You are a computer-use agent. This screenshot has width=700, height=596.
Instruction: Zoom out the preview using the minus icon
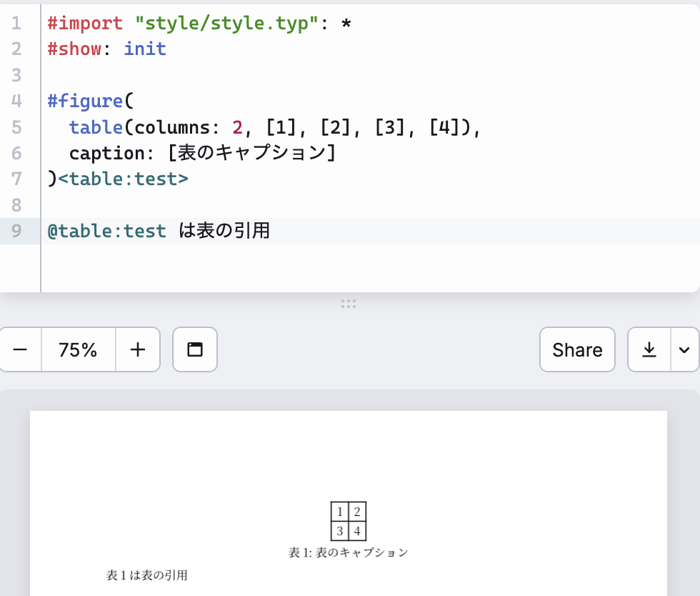point(19,349)
